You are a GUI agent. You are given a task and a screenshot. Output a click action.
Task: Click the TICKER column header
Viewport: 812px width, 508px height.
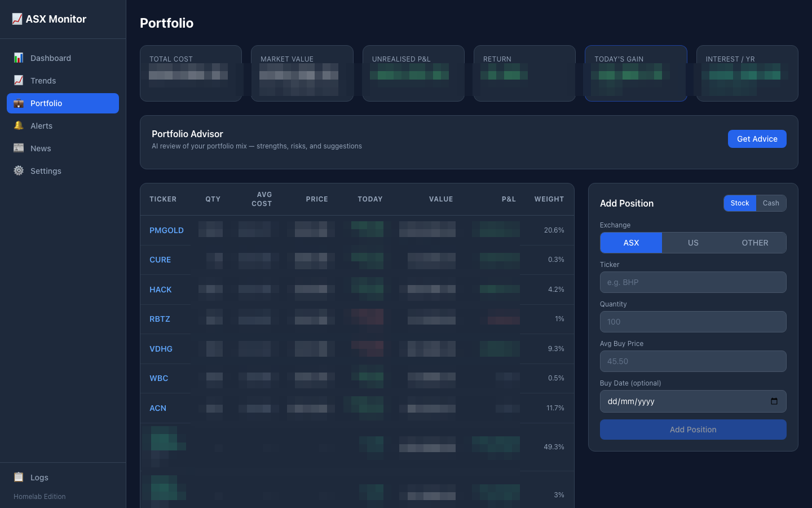click(x=163, y=199)
